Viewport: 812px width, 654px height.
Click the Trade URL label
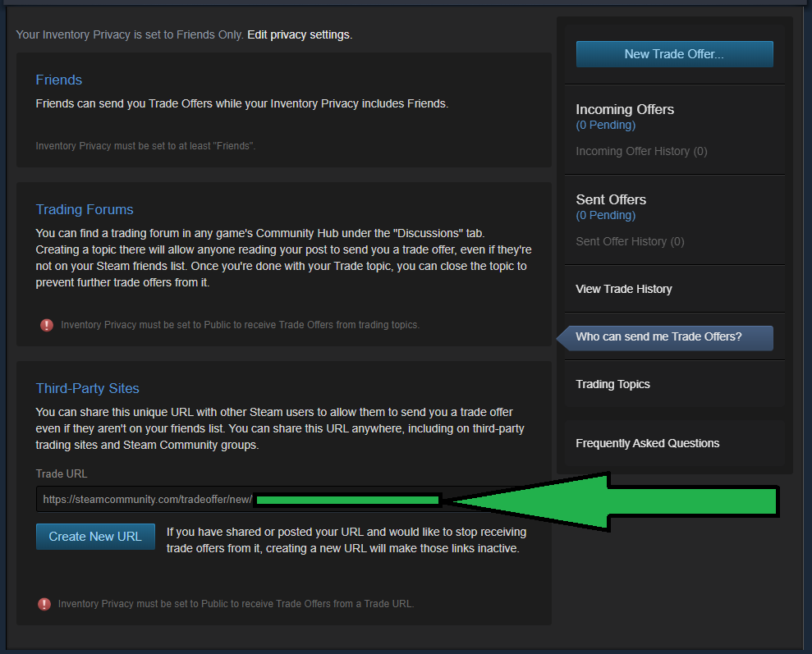pos(61,474)
